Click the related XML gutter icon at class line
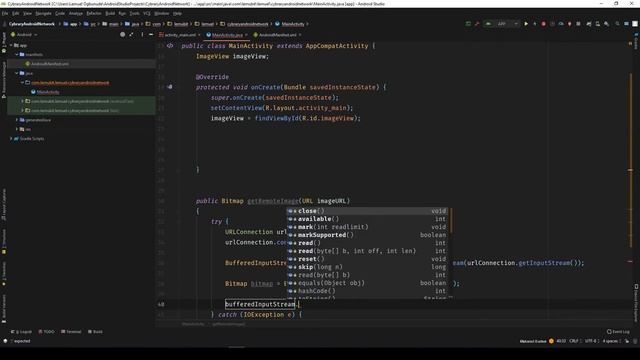 [170, 46]
